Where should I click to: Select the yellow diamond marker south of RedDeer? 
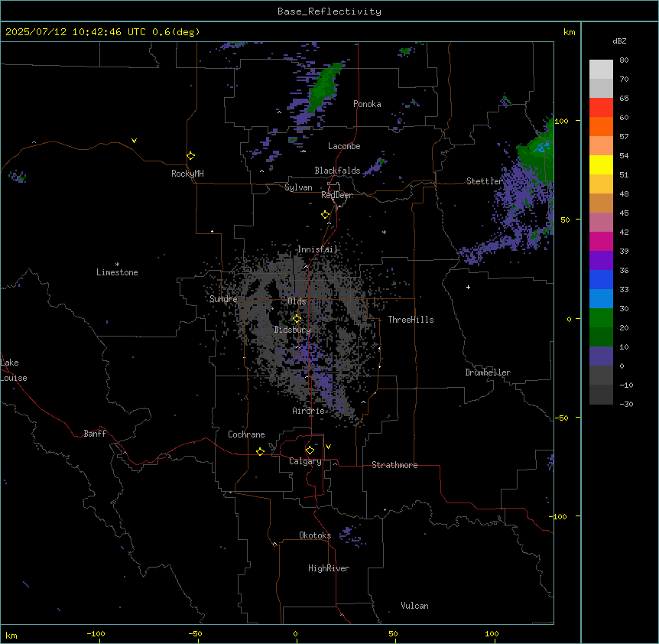click(326, 215)
